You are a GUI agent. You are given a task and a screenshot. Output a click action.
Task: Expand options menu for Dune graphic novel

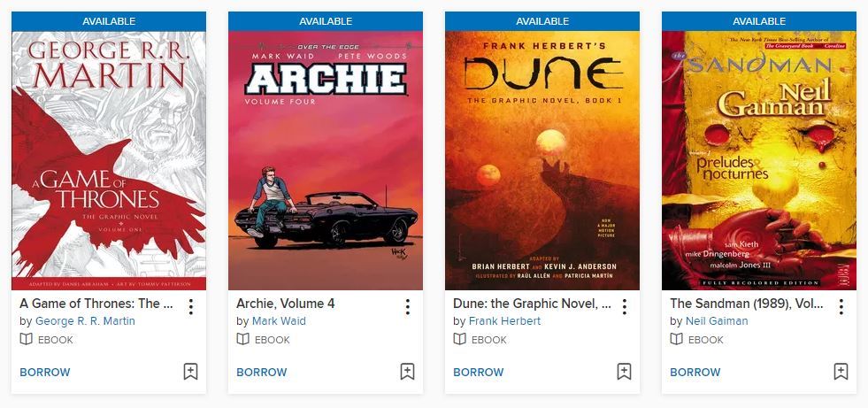[x=625, y=307]
